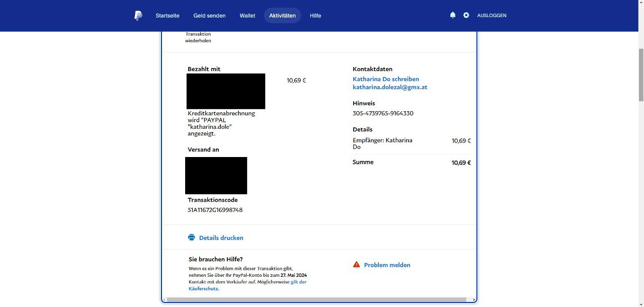Click the transaction code 51A11672G16998748

click(215, 210)
